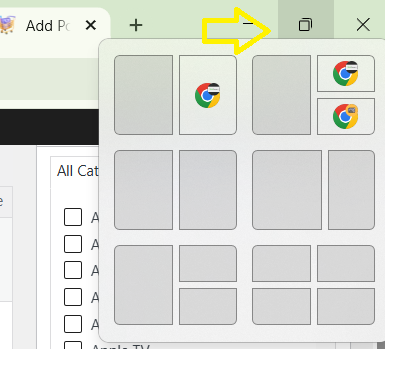Minimize the Chrome window

[248, 24]
